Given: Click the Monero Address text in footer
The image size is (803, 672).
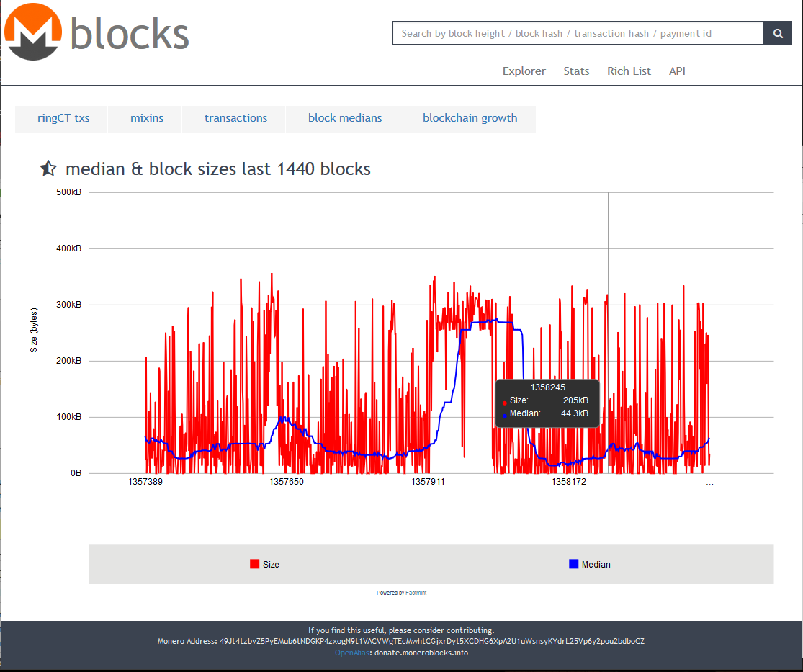Looking at the screenshot, I should pos(400,641).
